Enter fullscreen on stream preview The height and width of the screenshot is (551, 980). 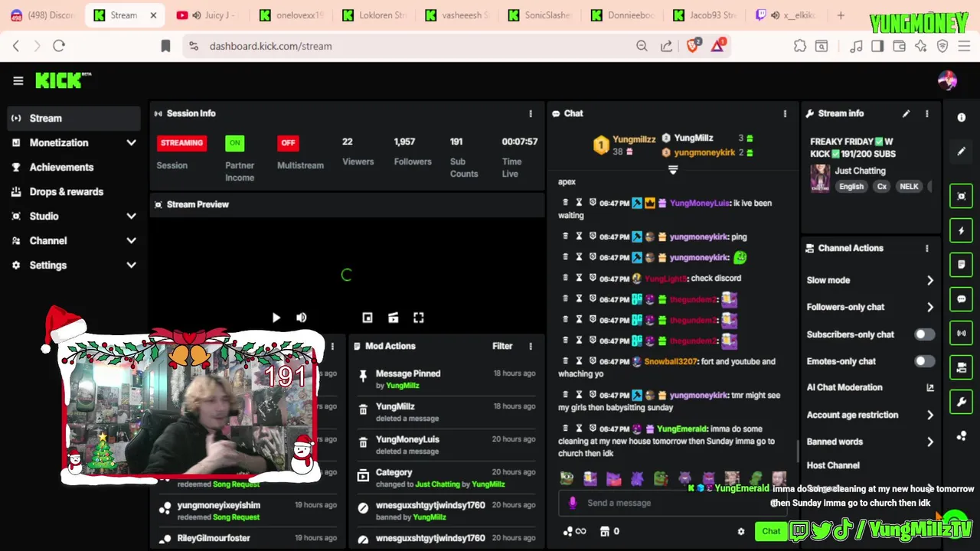click(419, 318)
